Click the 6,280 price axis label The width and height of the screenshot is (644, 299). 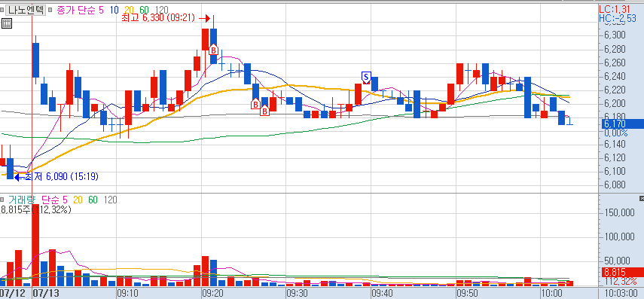pyautogui.click(x=615, y=50)
